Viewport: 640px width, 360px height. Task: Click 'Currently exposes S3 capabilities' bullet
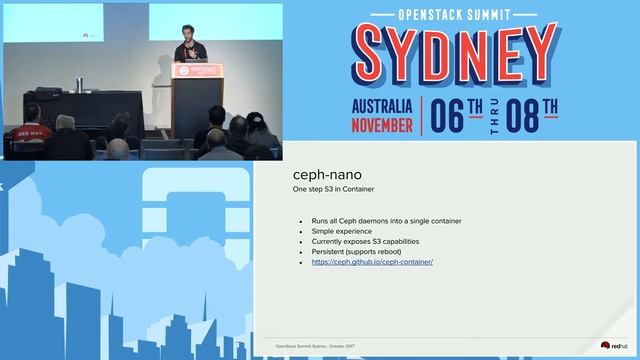tap(365, 241)
